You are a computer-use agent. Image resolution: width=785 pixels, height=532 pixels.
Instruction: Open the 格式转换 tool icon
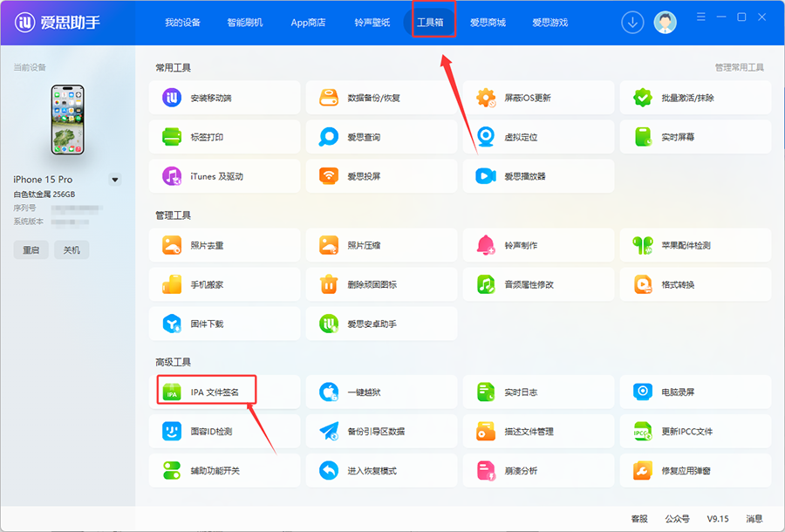pos(643,284)
